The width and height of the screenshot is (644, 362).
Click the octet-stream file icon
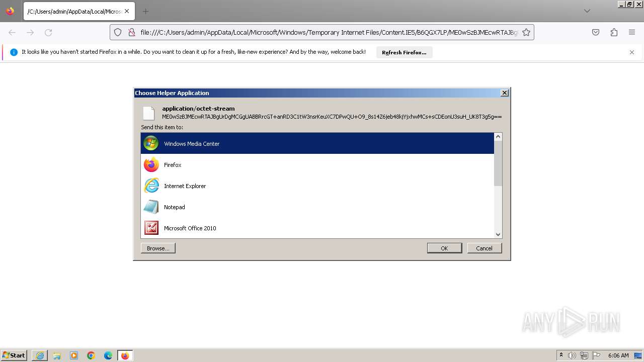coord(148,113)
